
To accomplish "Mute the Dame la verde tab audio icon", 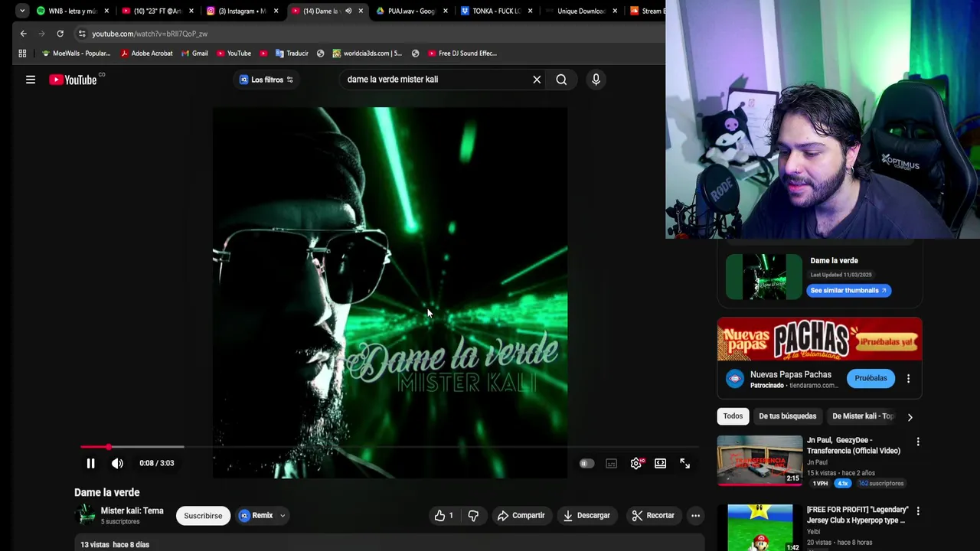I will tap(348, 11).
